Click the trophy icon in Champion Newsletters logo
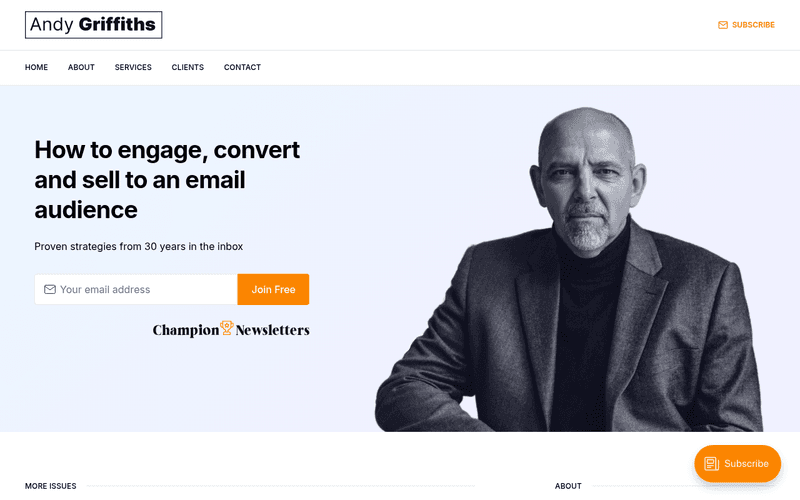This screenshot has height=500, width=800. point(227,328)
